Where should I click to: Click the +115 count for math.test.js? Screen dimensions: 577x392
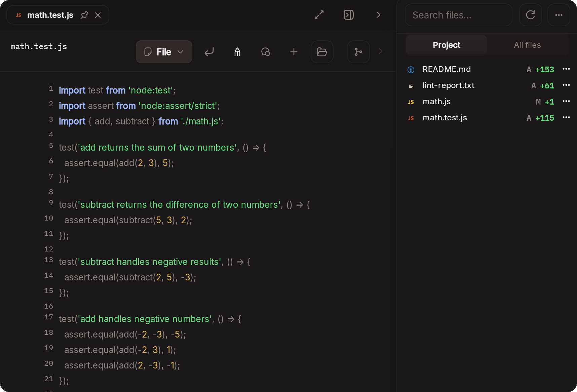click(x=545, y=118)
